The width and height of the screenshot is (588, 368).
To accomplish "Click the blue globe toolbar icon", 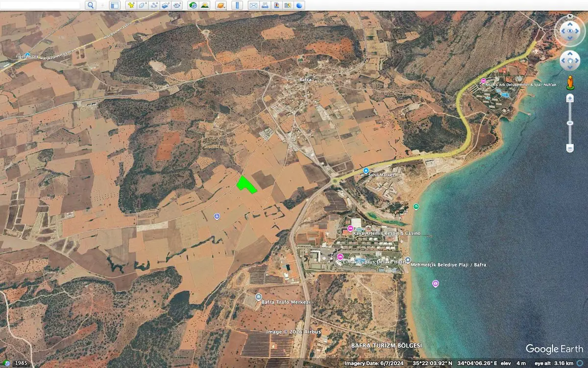I will 299,5.
